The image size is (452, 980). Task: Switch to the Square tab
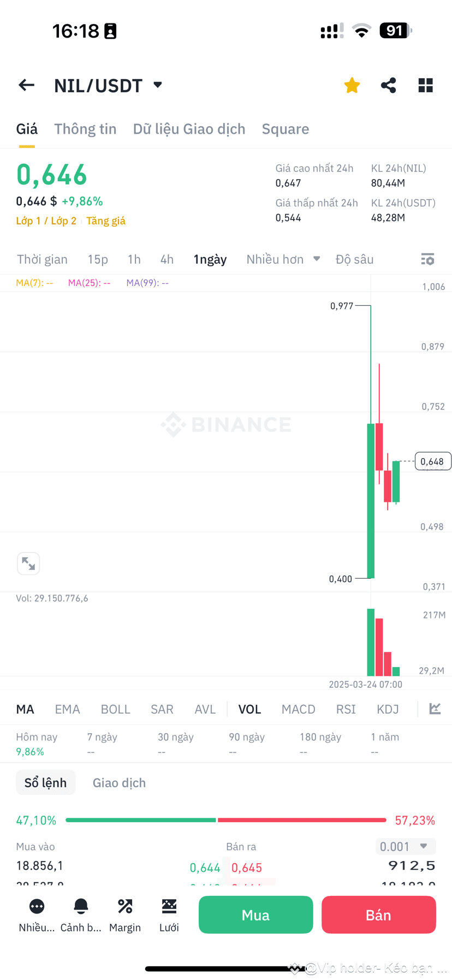286,129
